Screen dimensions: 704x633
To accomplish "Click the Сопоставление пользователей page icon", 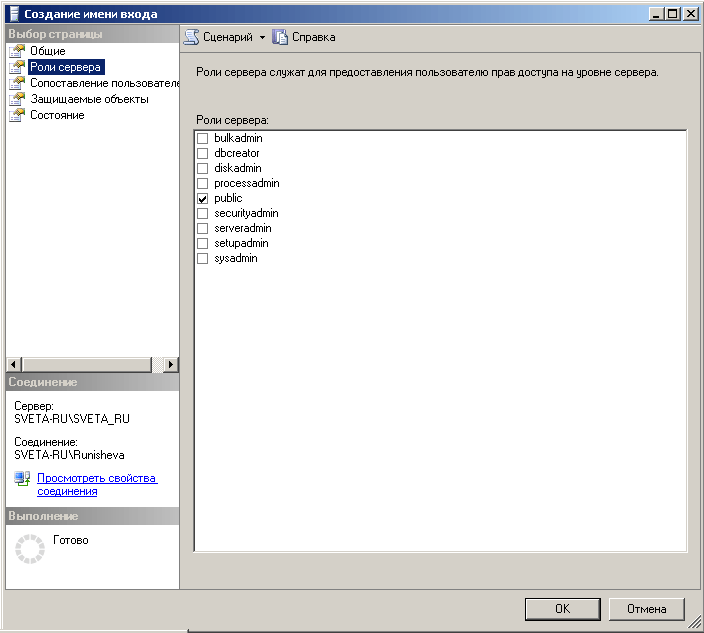I will 16,83.
